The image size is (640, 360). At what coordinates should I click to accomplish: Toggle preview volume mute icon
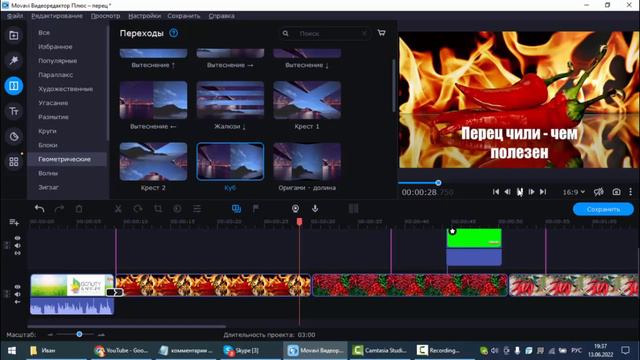click(x=598, y=192)
